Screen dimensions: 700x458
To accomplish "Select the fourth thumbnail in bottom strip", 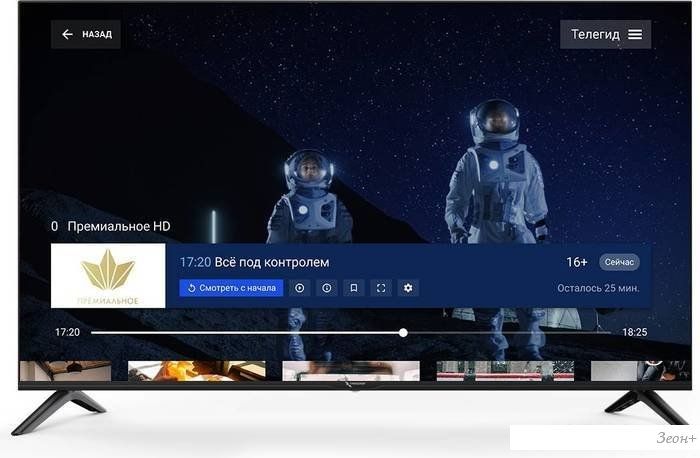I will click(x=504, y=371).
